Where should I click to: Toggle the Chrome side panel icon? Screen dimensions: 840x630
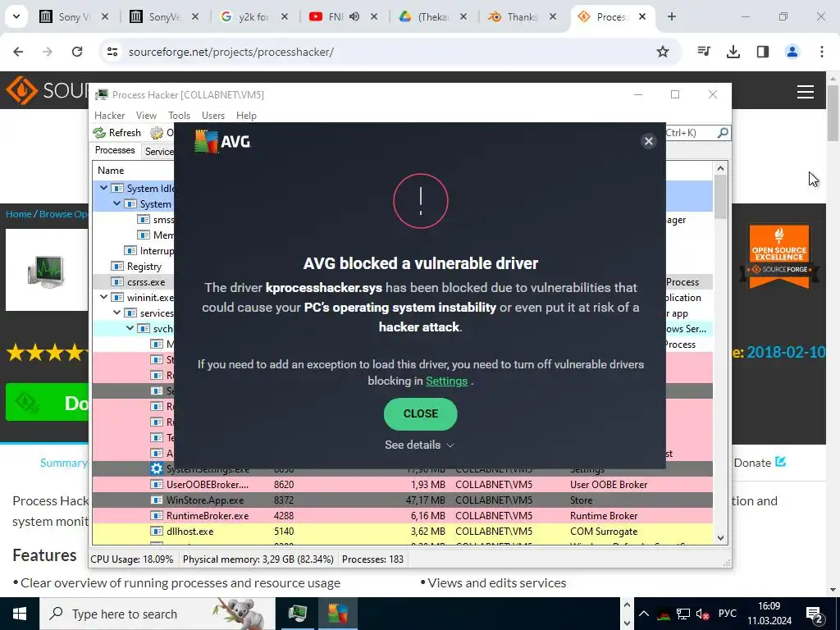pyautogui.click(x=762, y=52)
